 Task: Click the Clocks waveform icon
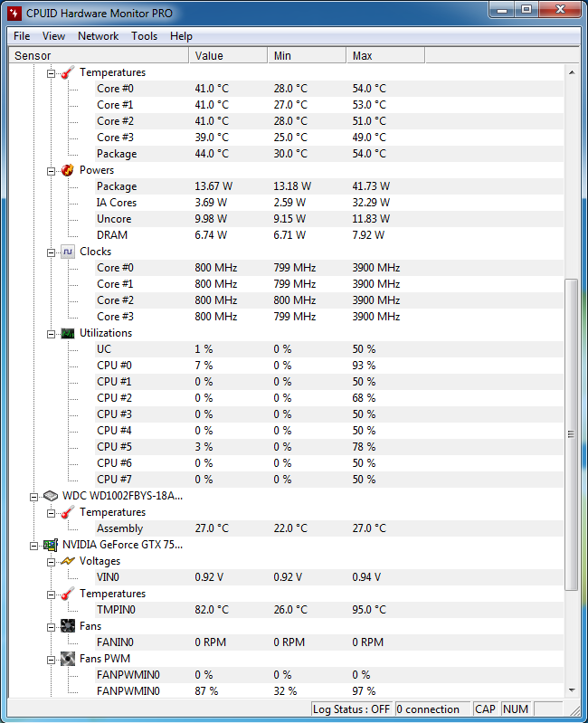[68, 252]
